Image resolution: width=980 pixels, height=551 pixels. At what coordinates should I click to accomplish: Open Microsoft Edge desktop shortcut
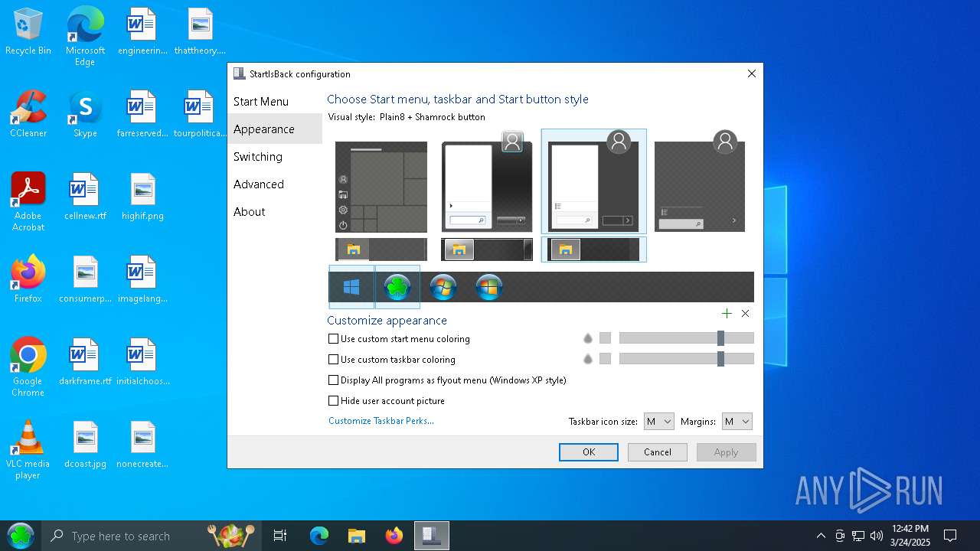85,36
